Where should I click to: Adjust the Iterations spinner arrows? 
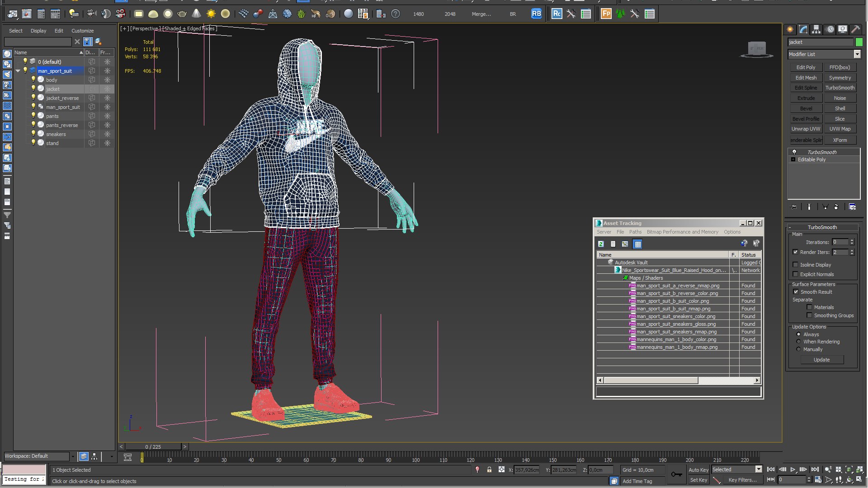click(x=852, y=242)
